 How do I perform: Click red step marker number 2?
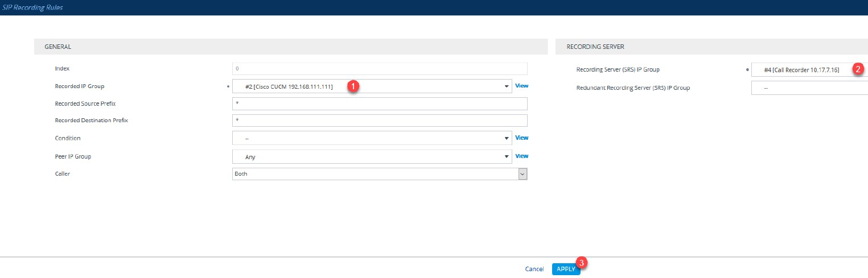tap(858, 69)
